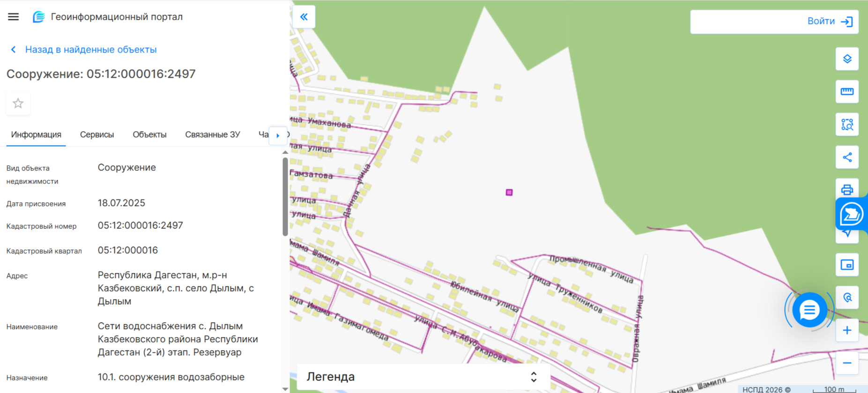Open the Связанные ЗУ tab
This screenshot has width=868, height=393.
pos(213,135)
